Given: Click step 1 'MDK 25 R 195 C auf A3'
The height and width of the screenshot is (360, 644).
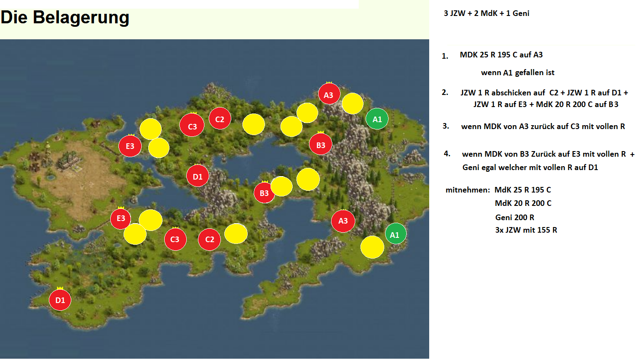Looking at the screenshot, I should coord(501,55).
